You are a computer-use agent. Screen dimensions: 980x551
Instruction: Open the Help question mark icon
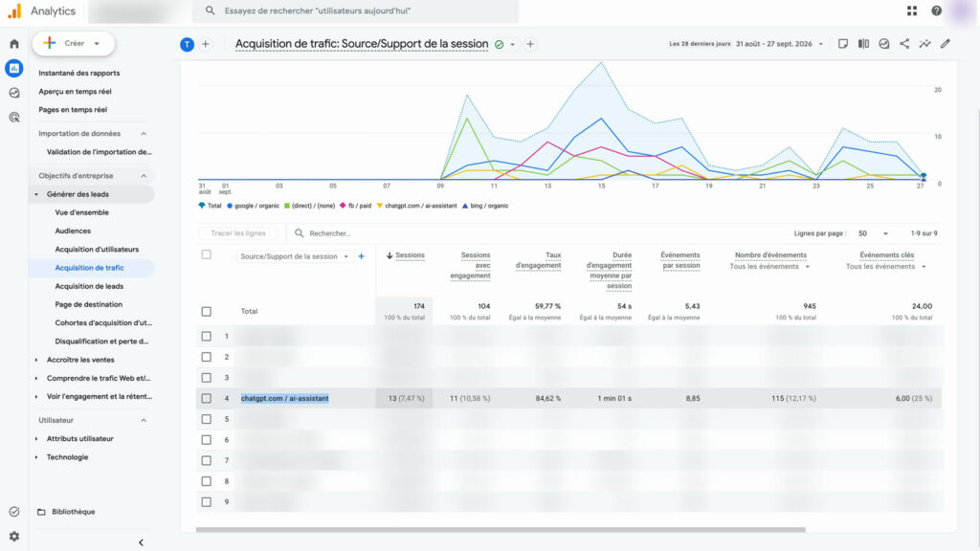coord(936,11)
